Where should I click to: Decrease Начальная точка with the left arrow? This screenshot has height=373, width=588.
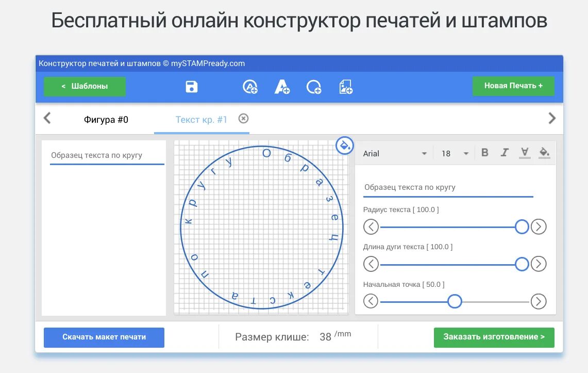point(371,301)
